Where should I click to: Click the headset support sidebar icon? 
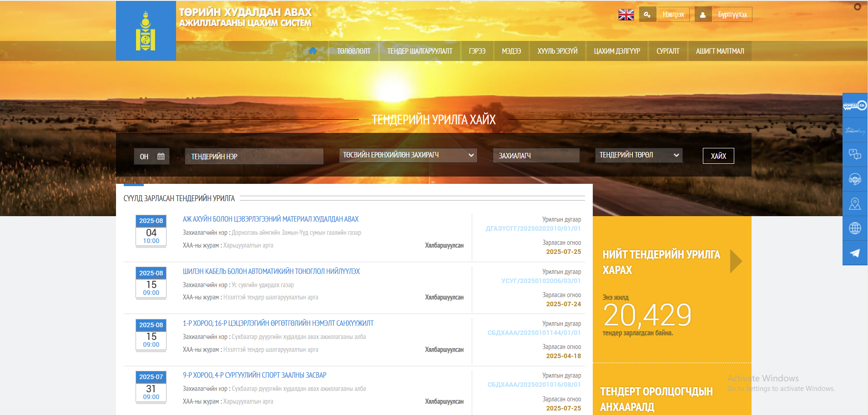854,179
